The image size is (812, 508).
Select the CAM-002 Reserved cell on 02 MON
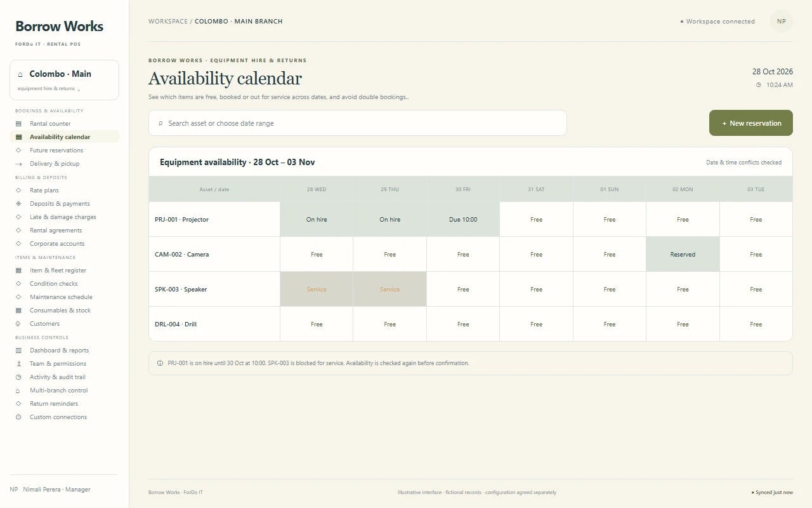[x=683, y=254]
